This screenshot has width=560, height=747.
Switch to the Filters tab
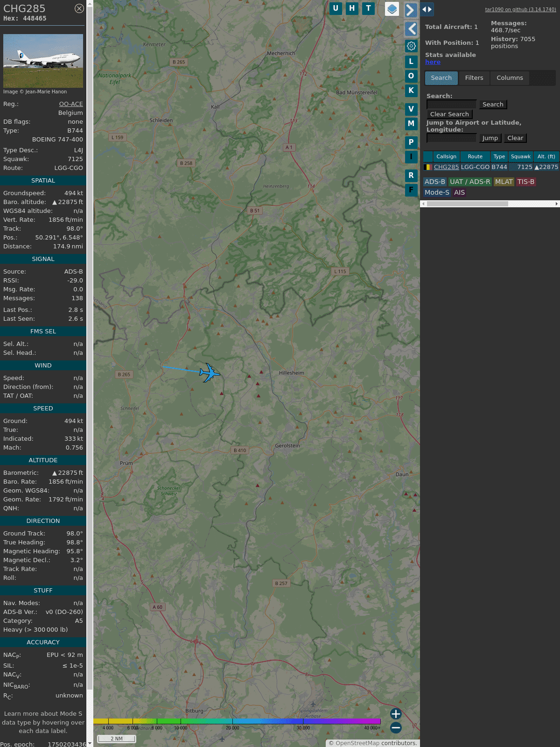[474, 78]
